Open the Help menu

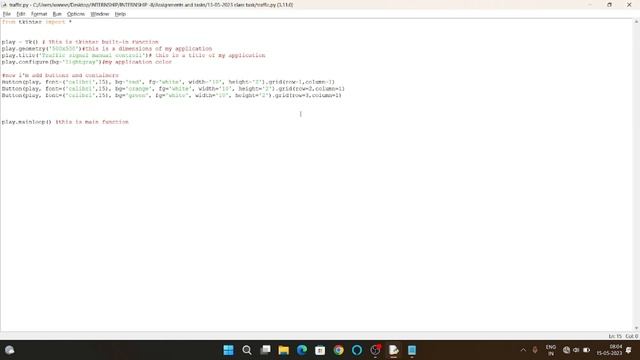click(120, 14)
